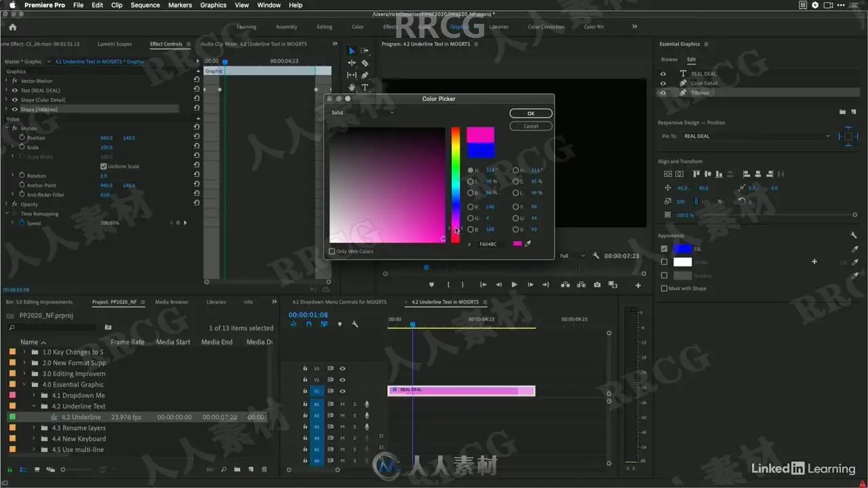The image size is (868, 488).
Task: Select the Type tool in toolbar
Action: point(365,87)
